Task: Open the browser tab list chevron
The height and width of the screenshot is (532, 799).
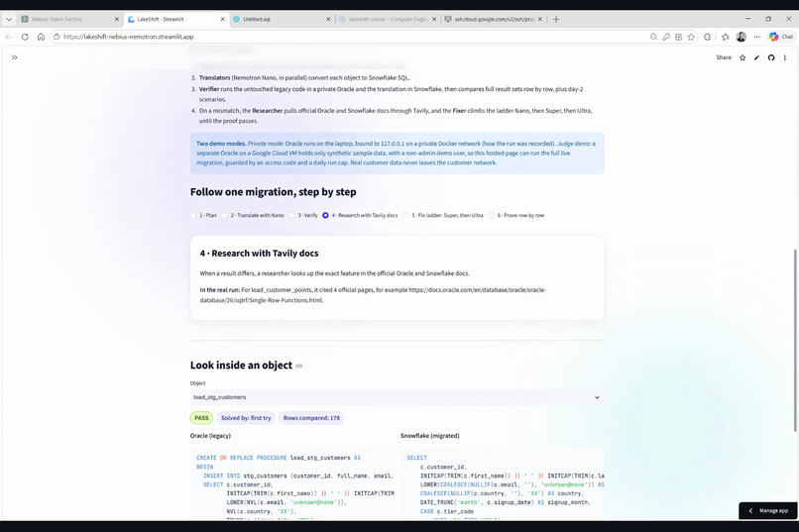Action: click(9, 20)
